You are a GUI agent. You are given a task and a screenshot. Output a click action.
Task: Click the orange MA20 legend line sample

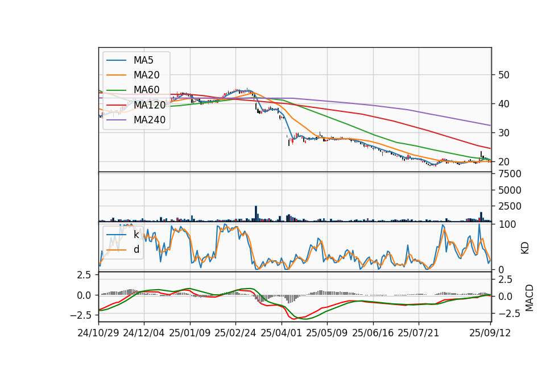(x=116, y=75)
